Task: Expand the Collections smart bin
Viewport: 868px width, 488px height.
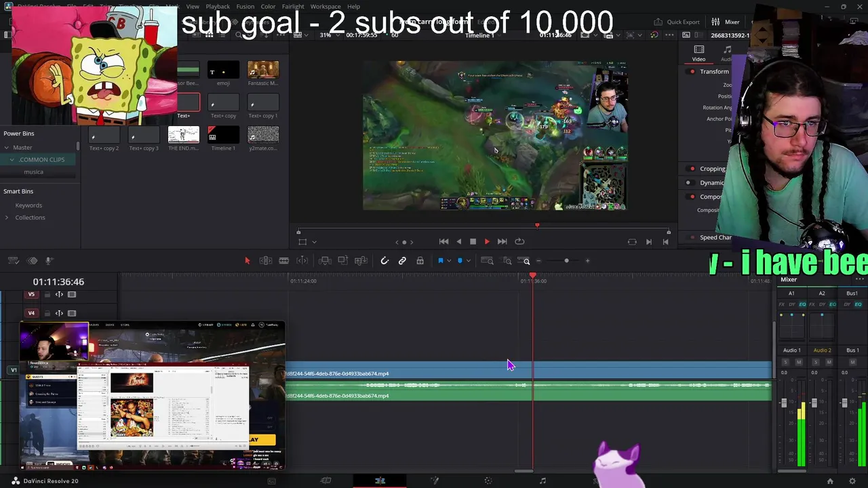Action: pyautogui.click(x=7, y=218)
